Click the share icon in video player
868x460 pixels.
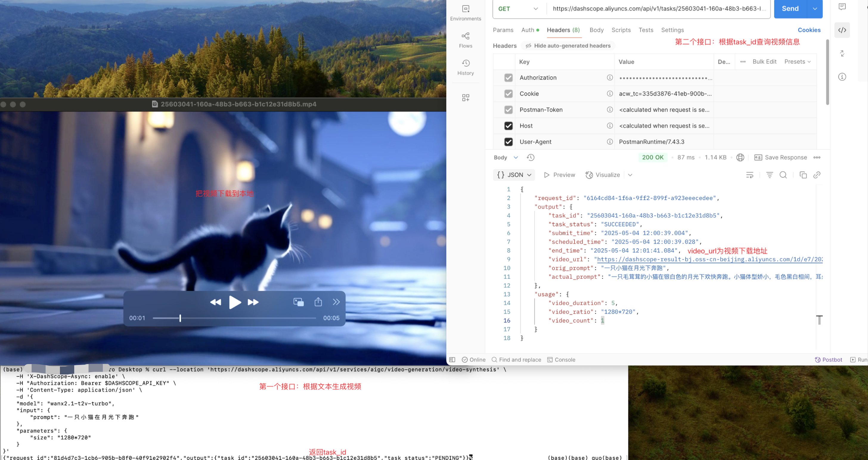coord(318,302)
